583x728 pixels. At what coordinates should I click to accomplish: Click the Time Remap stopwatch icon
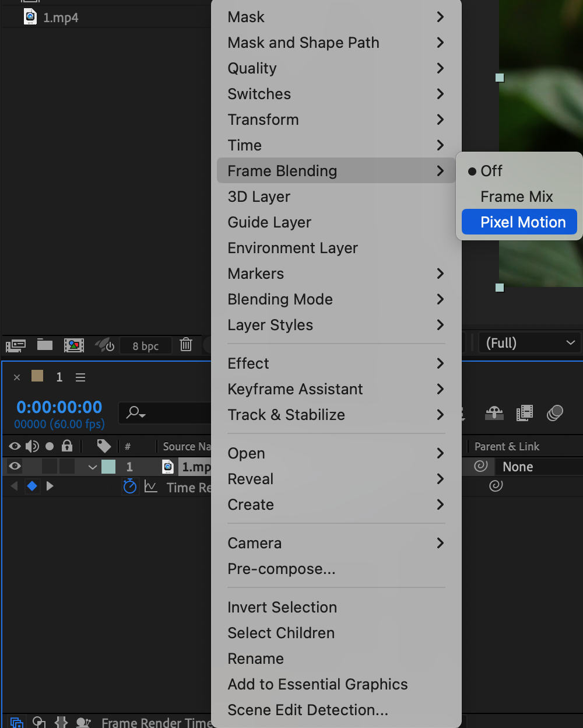point(130,486)
